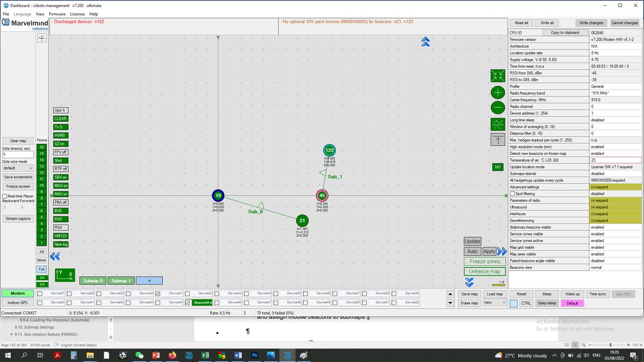The image size is (644, 362).
Task: Toggle the Spot filtering checkbox
Action: [512, 194]
